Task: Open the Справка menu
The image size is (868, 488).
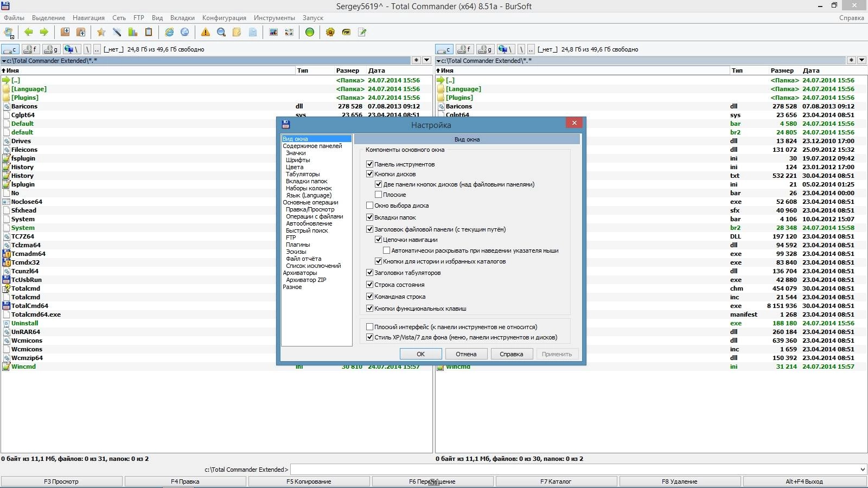Action: 851,18
